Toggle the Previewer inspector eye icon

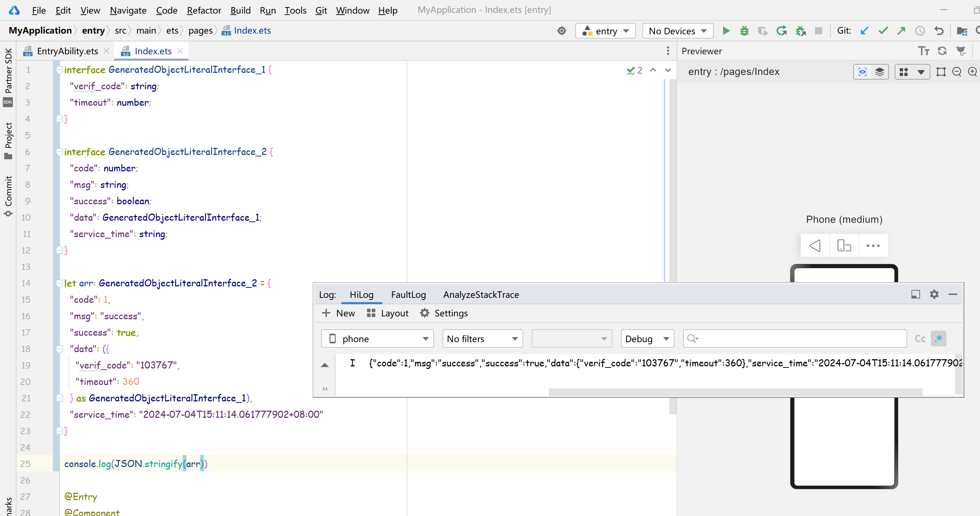point(863,71)
